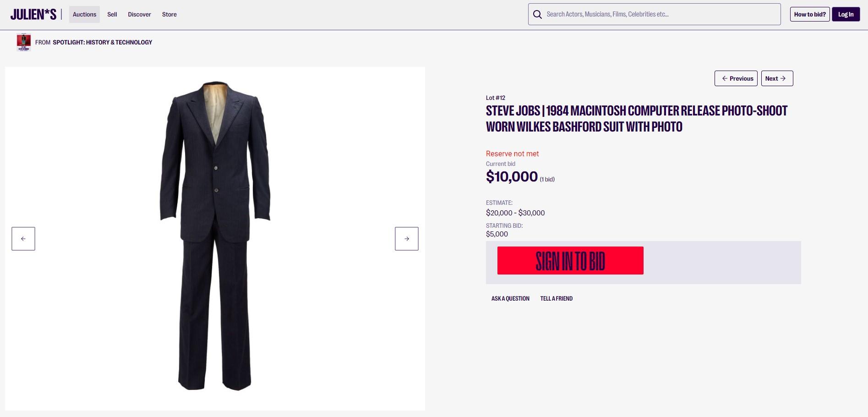Click the Log In button

(x=846, y=14)
